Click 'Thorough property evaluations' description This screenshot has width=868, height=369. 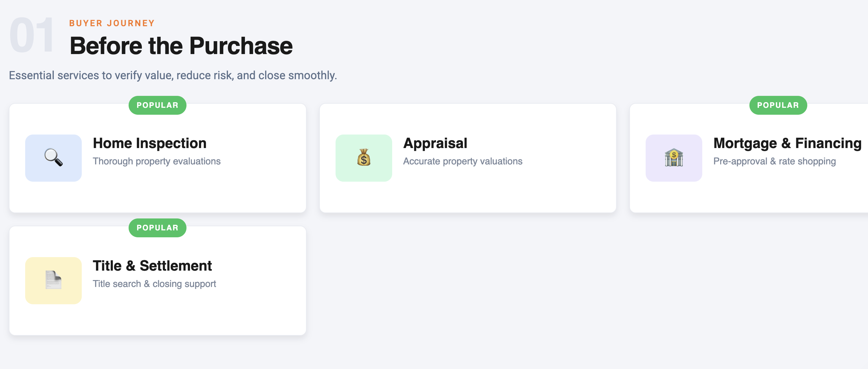point(157,161)
